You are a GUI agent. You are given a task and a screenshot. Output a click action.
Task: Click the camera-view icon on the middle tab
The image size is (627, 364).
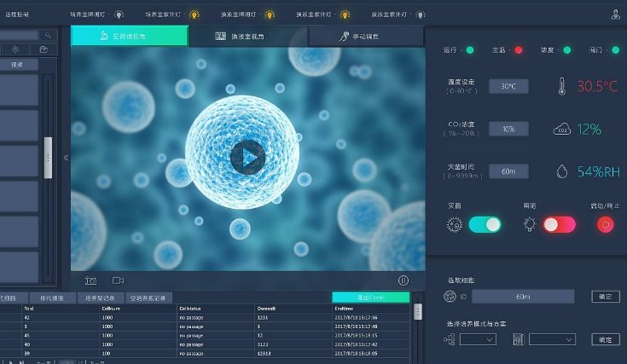click(221, 37)
